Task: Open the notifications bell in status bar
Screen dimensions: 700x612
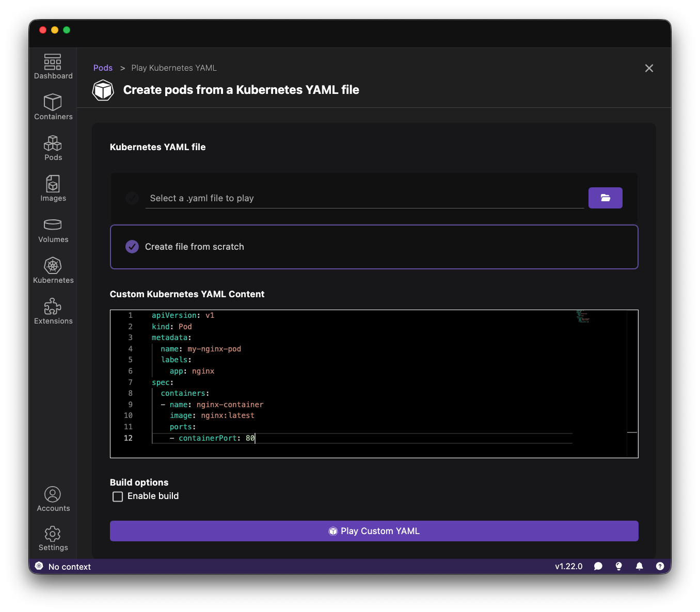Action: [x=639, y=566]
